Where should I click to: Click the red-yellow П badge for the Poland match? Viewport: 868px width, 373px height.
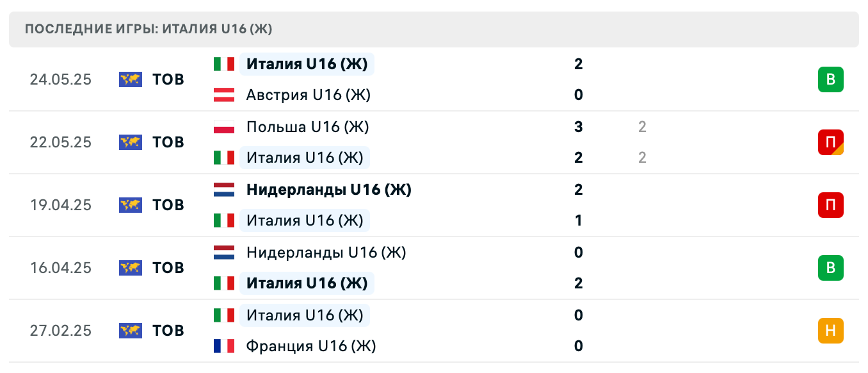(831, 142)
